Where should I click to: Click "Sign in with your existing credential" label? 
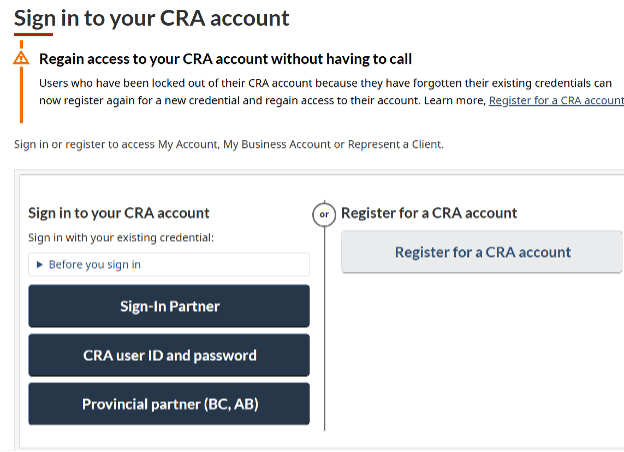coord(121,238)
